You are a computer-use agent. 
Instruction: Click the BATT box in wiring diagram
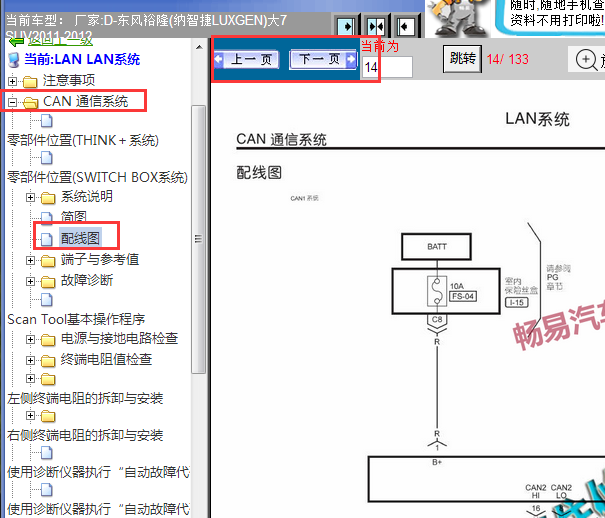pyautogui.click(x=436, y=246)
